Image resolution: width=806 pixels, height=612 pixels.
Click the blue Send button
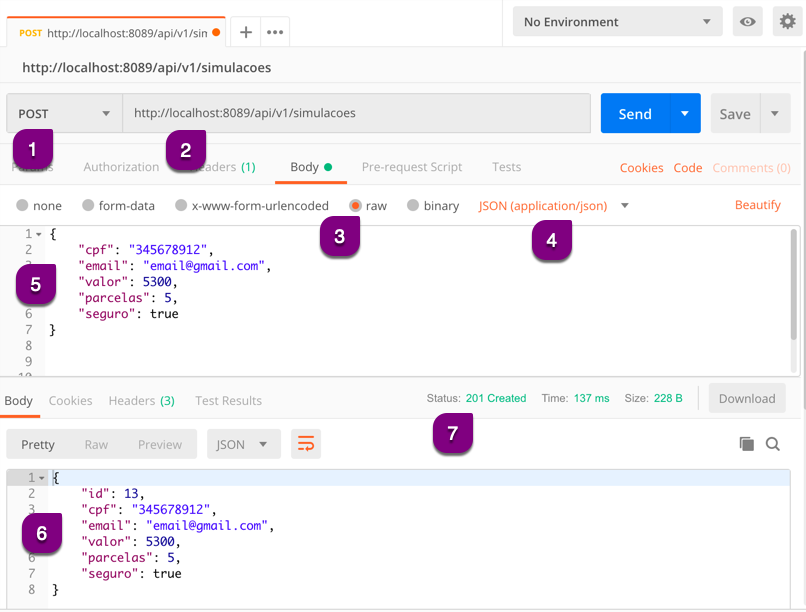click(635, 113)
